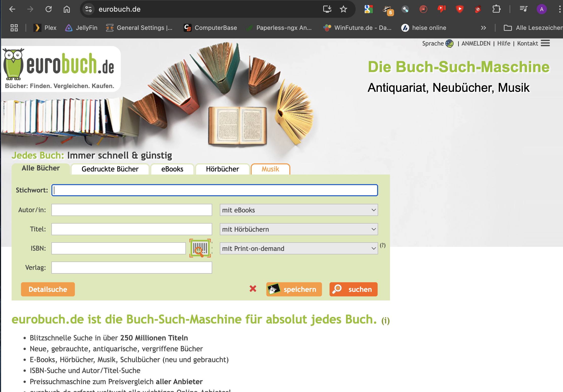
Task: Open the Chrome three-dot menu
Action: (559, 9)
